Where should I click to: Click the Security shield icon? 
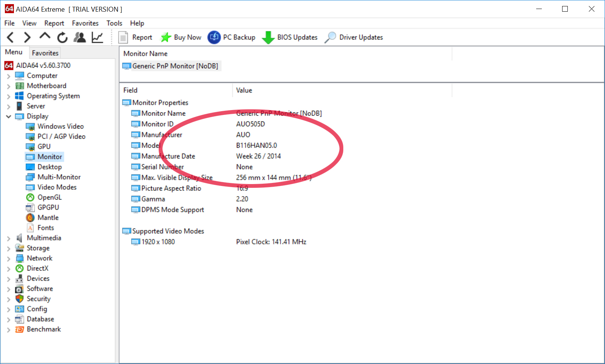point(20,299)
